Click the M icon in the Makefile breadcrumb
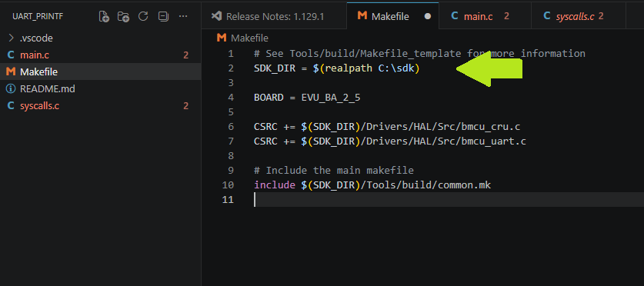Viewport: 644px width, 286px height. coord(222,38)
